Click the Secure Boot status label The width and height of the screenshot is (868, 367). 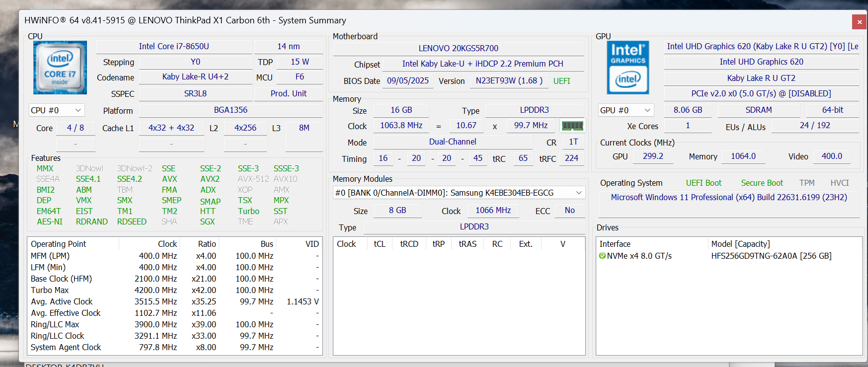pos(762,183)
